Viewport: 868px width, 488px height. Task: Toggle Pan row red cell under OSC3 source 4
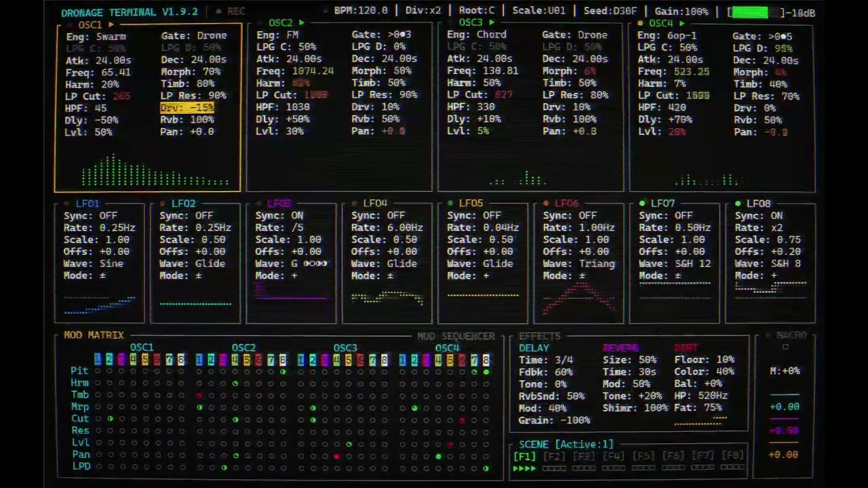336,456
